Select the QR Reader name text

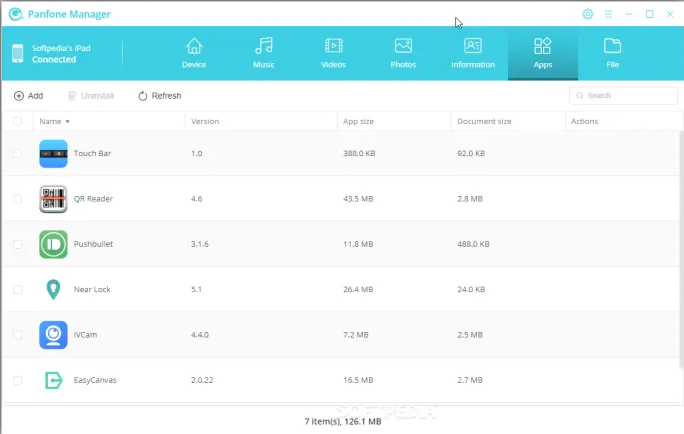[93, 198]
